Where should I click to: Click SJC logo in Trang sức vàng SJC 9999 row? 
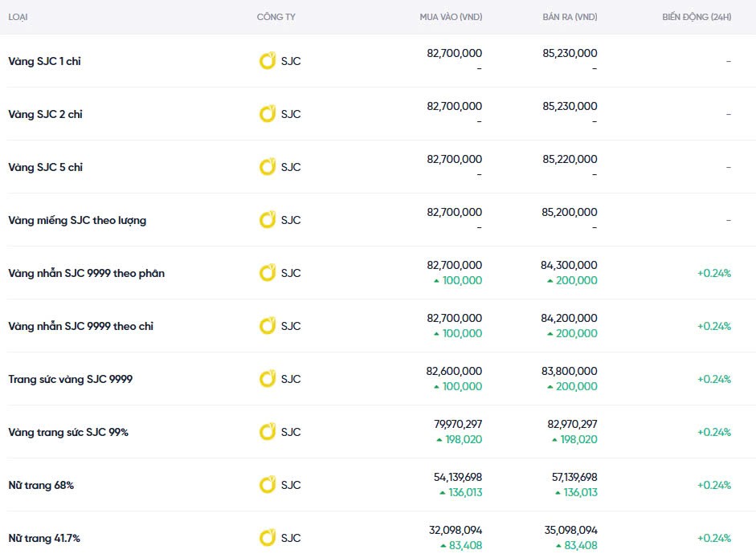coord(267,379)
